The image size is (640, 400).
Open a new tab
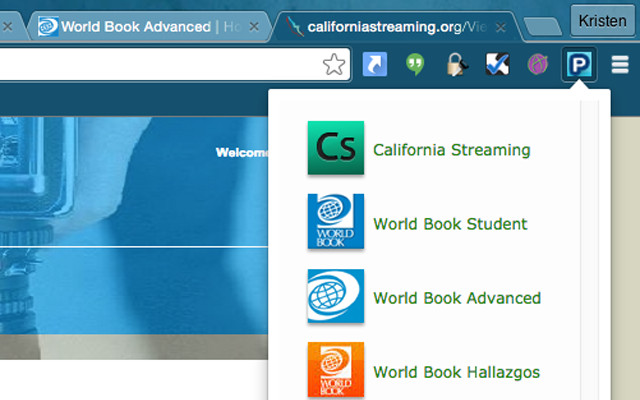pos(542,27)
